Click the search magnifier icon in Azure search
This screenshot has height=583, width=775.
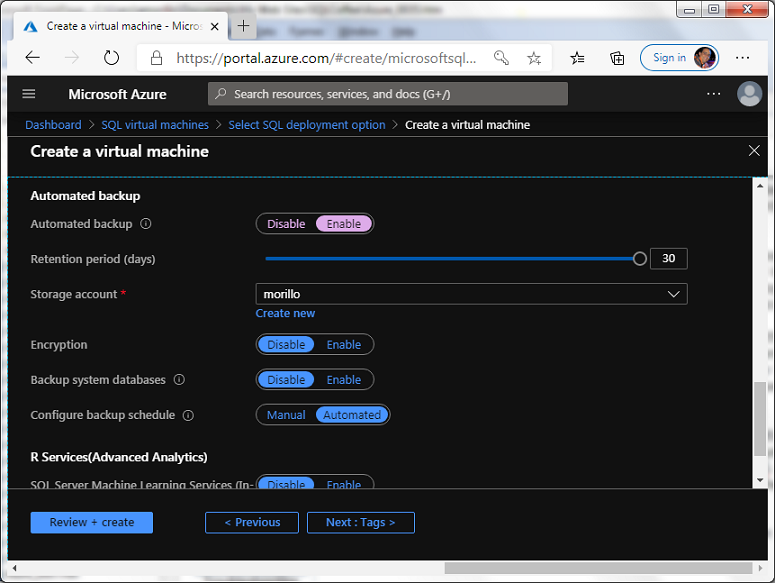(221, 93)
